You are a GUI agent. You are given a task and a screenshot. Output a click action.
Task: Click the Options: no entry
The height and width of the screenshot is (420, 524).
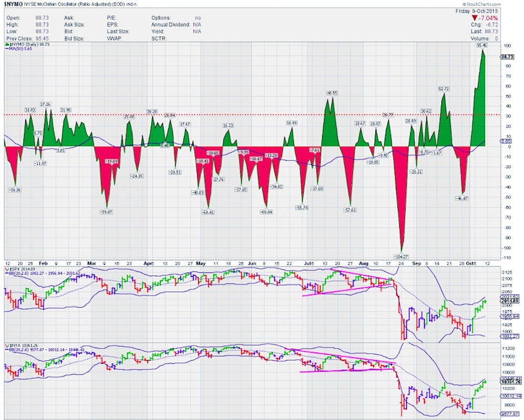point(176,18)
